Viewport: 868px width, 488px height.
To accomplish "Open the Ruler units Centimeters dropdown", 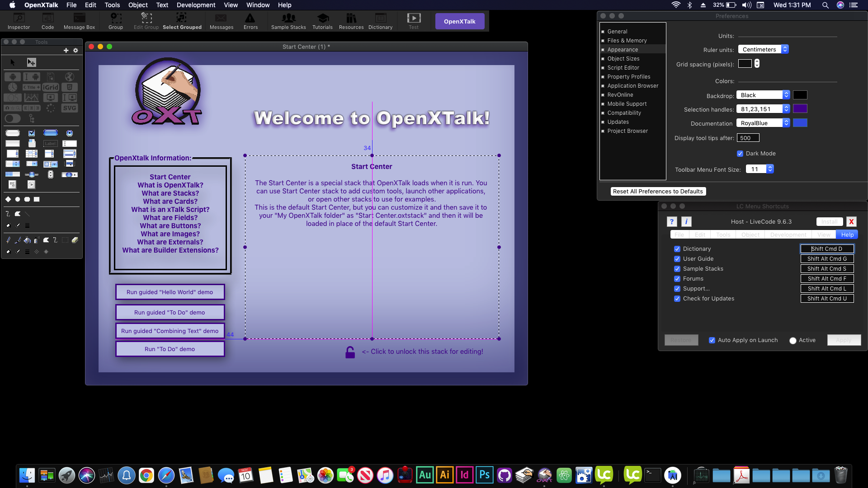I will coord(763,49).
